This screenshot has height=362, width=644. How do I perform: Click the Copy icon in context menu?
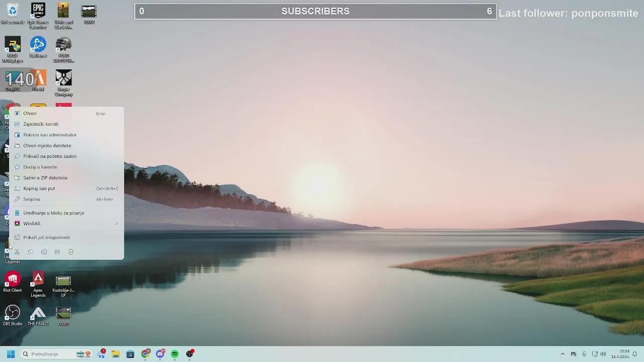(31, 252)
